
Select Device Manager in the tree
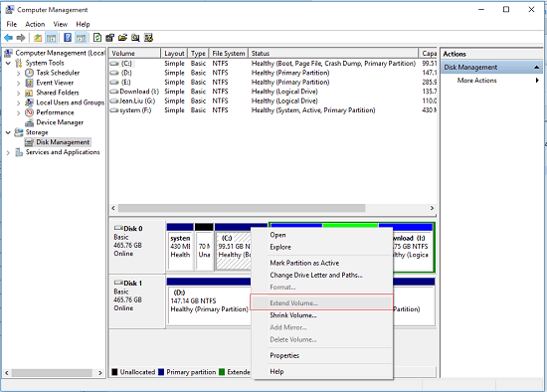[x=60, y=122]
